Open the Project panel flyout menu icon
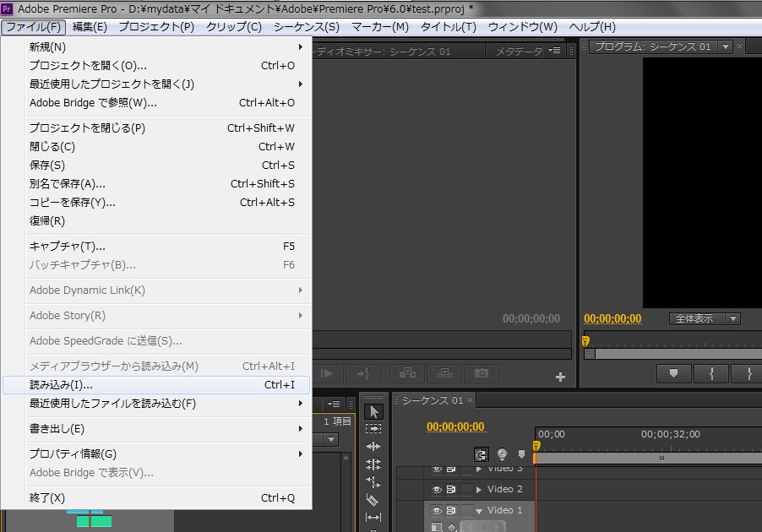The height and width of the screenshot is (532, 762). (334, 404)
